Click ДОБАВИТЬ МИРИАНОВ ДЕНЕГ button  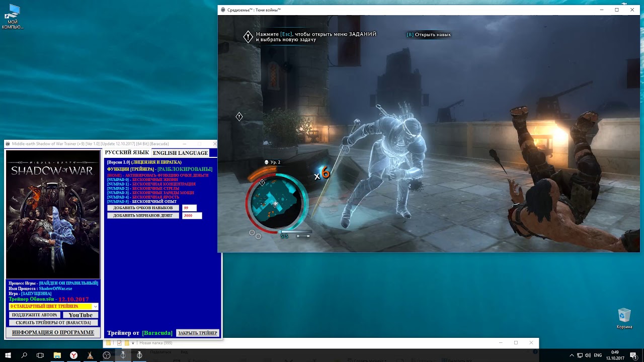coord(143,215)
